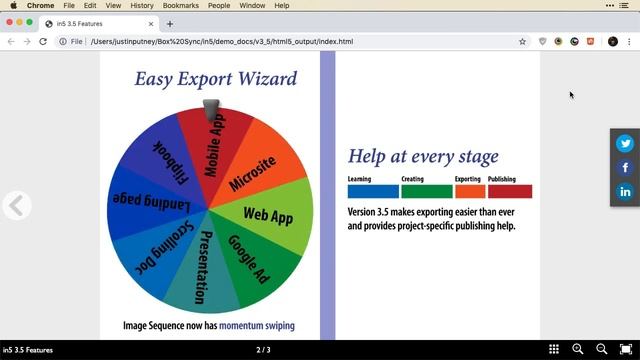Toggle fullscreen mode in the bottom bar

tap(626, 349)
